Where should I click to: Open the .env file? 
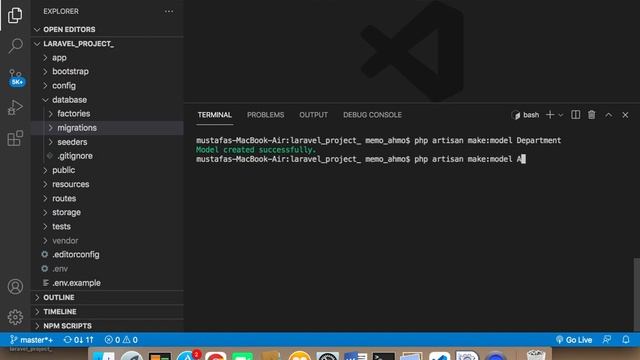108,269
